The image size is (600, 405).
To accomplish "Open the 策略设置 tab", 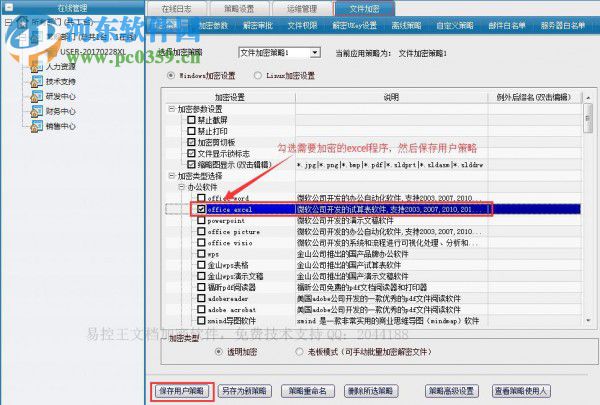I will pos(239,8).
